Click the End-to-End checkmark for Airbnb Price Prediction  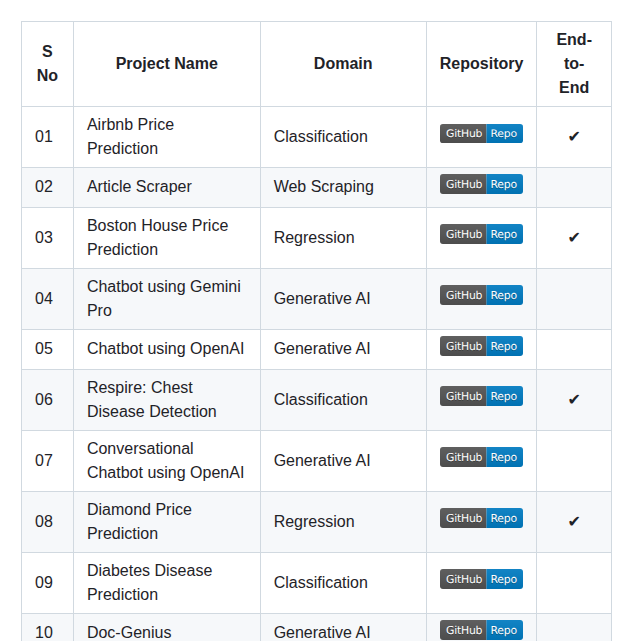574,137
